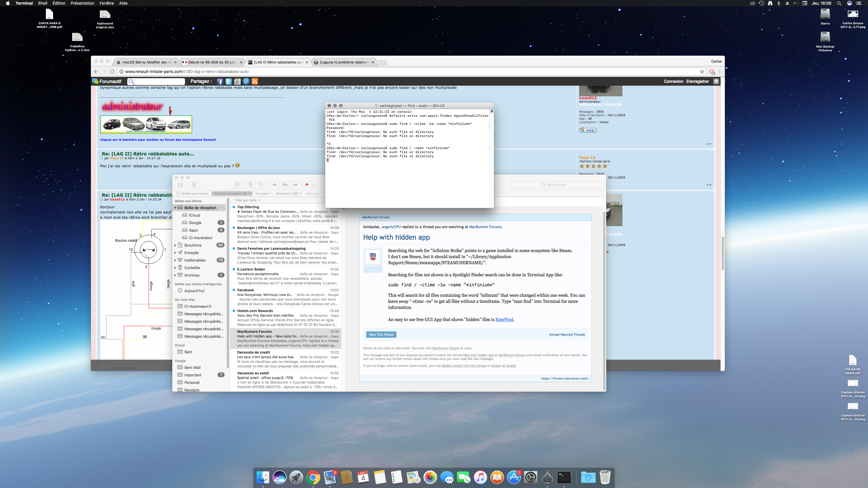Expand Indésirables mailbox triangle
This screenshot has width=868, height=488.
pyautogui.click(x=175, y=260)
